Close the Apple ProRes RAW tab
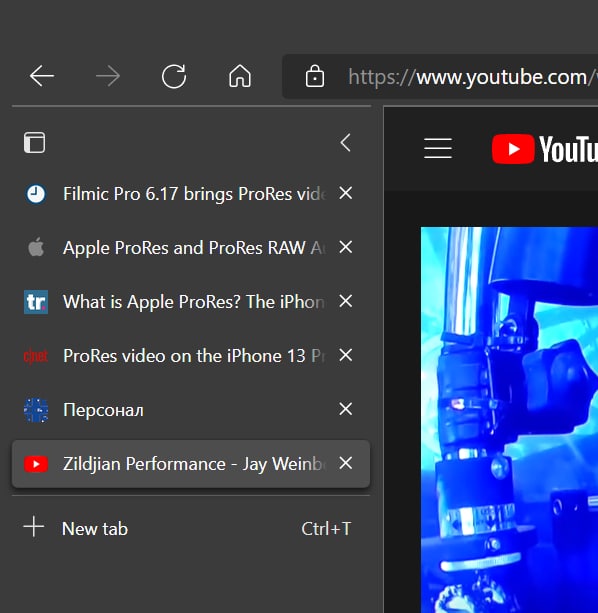Image resolution: width=598 pixels, height=613 pixels. click(x=346, y=247)
